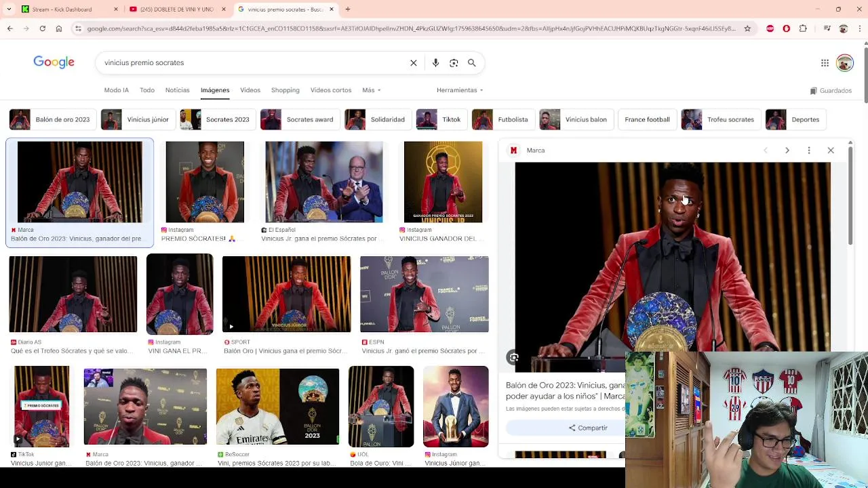
Task: Expand the Más menu
Action: point(371,90)
